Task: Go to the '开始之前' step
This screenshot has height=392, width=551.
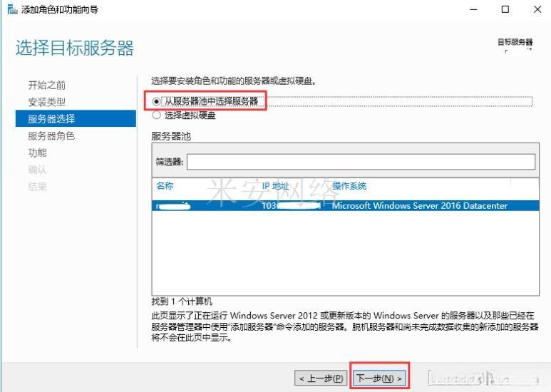Action: coord(46,85)
